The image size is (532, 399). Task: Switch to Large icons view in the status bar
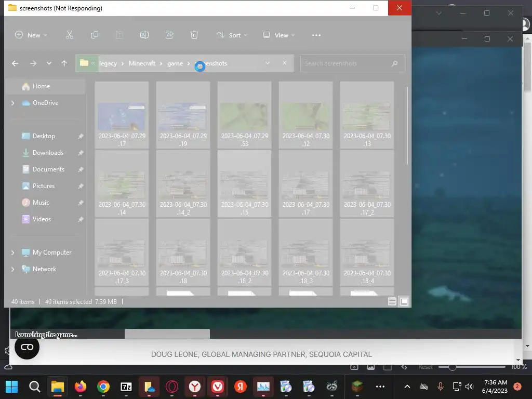[x=404, y=301]
